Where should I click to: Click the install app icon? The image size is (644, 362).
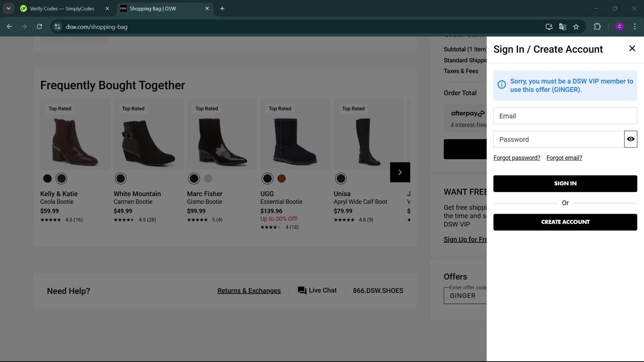549,27
